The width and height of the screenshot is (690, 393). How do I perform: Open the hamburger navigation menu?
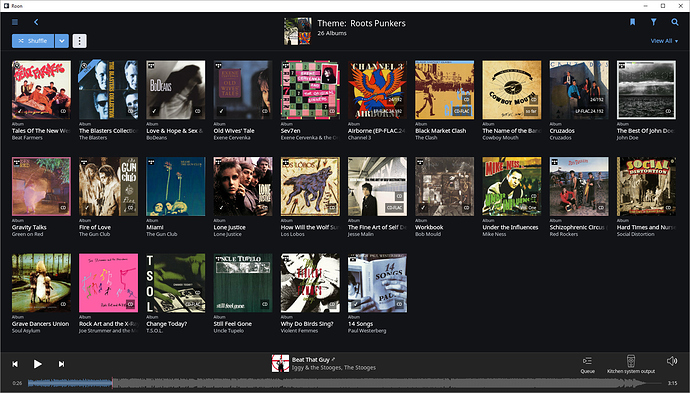[x=15, y=22]
